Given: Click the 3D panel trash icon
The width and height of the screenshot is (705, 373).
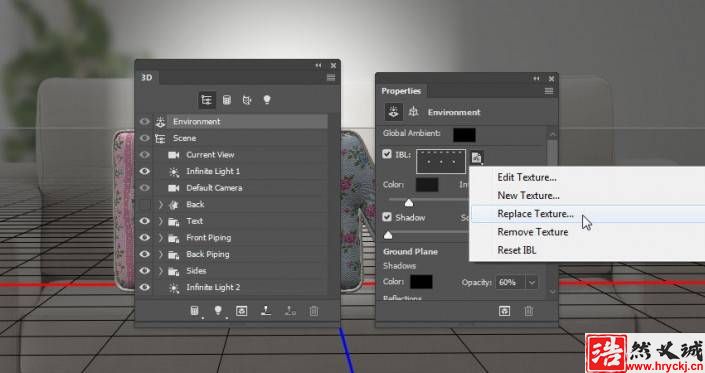Looking at the screenshot, I should tap(314, 311).
